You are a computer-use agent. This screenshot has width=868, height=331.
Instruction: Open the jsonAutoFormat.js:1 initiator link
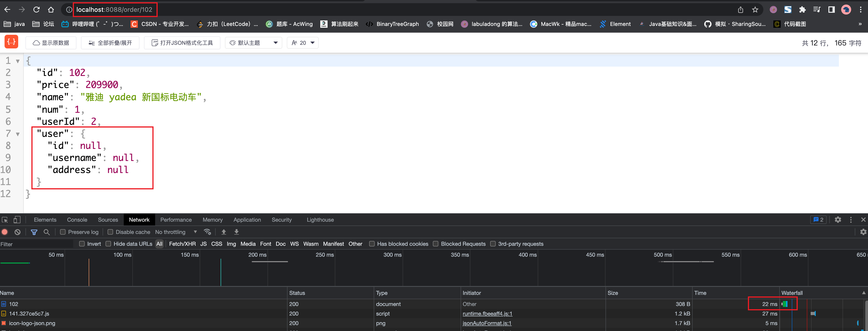click(x=487, y=323)
